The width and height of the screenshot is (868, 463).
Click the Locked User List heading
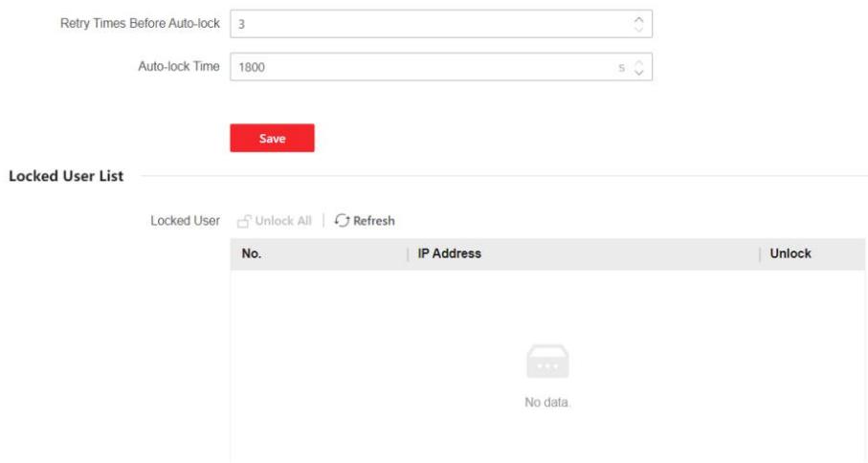pyautogui.click(x=66, y=176)
